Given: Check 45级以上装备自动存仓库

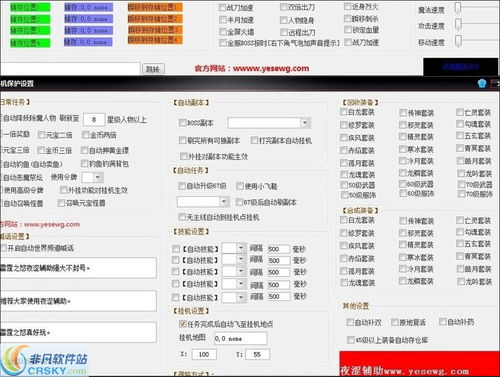Looking at the screenshot, I should coord(350,340).
